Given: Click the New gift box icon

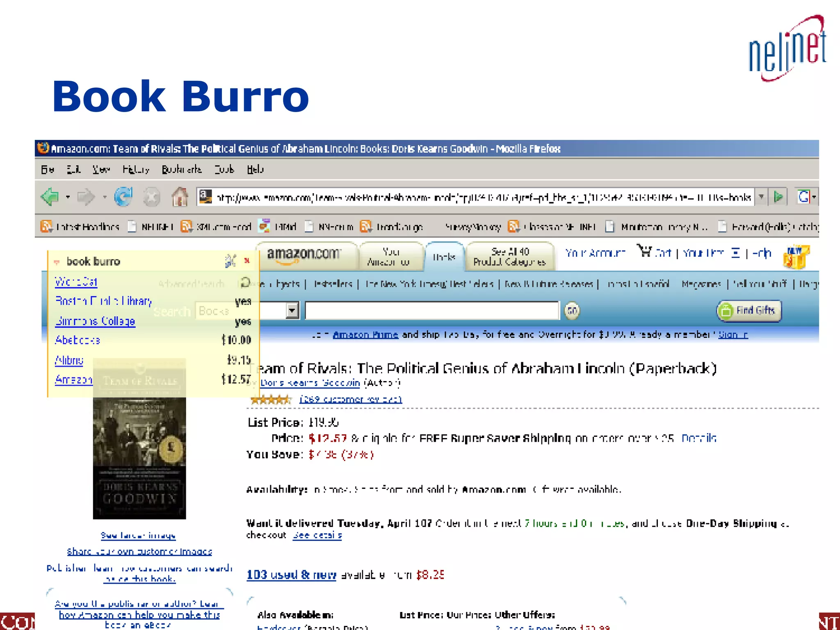Looking at the screenshot, I should [796, 257].
